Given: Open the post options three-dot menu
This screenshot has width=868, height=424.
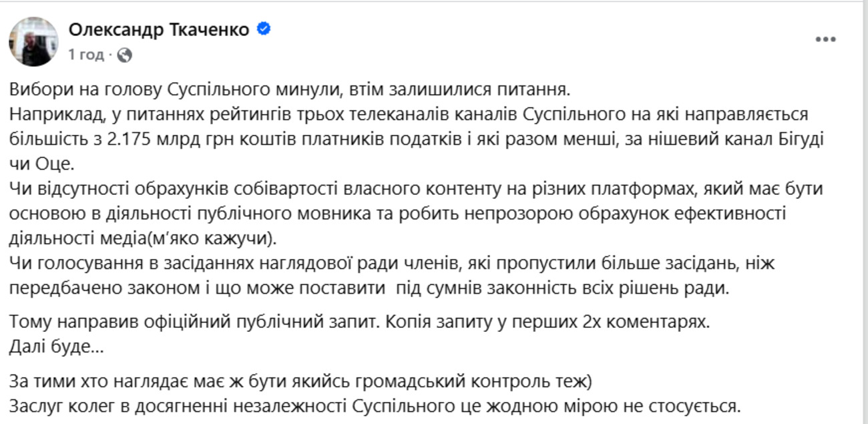Looking at the screenshot, I should click(825, 39).
